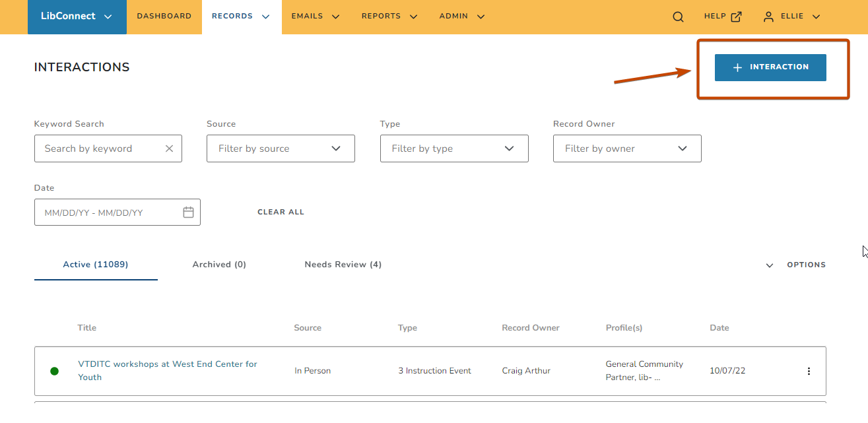The image size is (868, 423).
Task: Click green status dot on VTDITC row
Action: pos(54,371)
